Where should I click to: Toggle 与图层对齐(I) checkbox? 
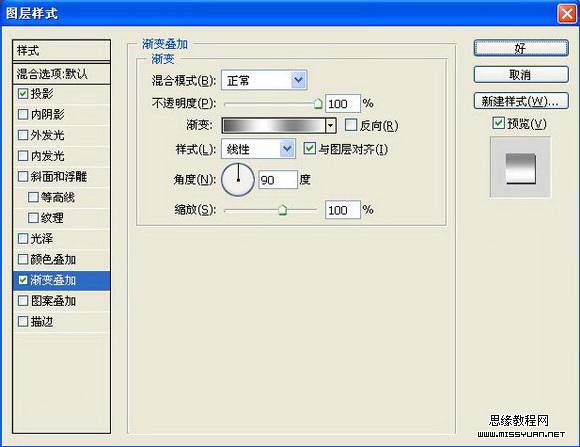pos(309,149)
